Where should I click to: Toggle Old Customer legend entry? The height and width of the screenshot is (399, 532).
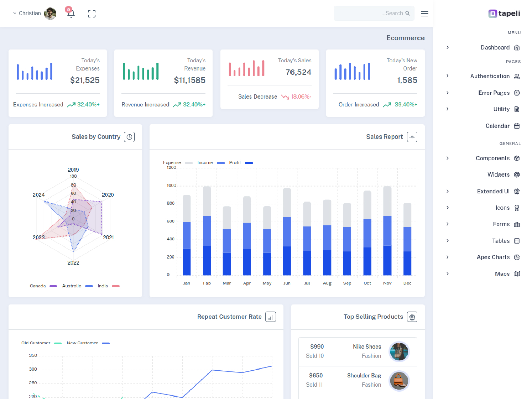pos(41,343)
